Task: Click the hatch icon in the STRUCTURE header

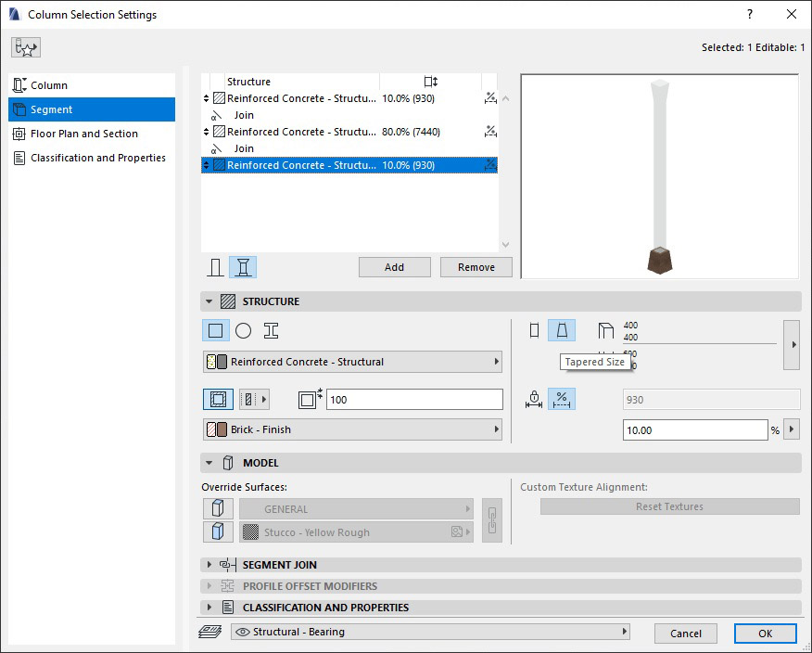Action: pyautogui.click(x=228, y=301)
